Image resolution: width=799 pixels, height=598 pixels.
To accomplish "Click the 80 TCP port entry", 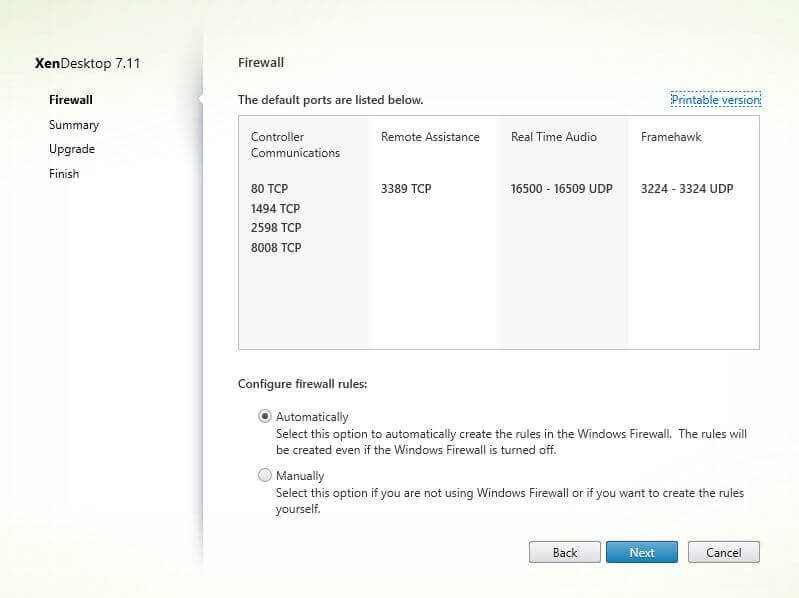I will 269,189.
